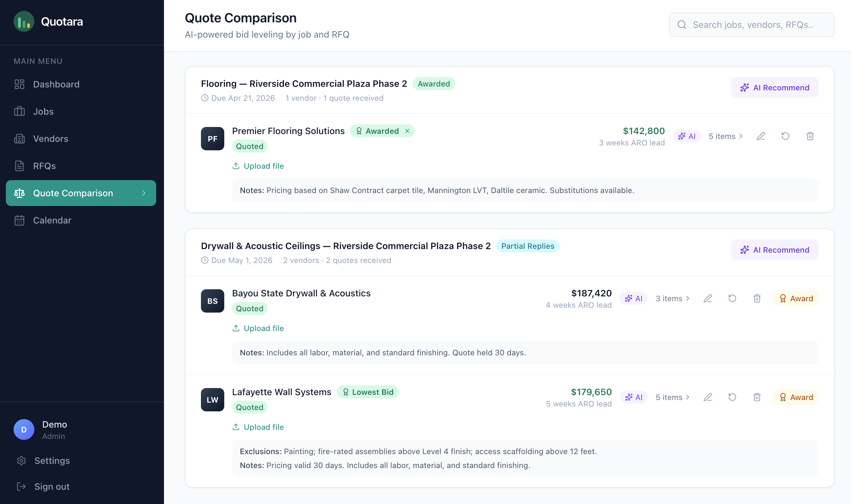This screenshot has width=851, height=504.
Task: Reset the Lafayette Wall Systems quote
Action: pyautogui.click(x=732, y=397)
